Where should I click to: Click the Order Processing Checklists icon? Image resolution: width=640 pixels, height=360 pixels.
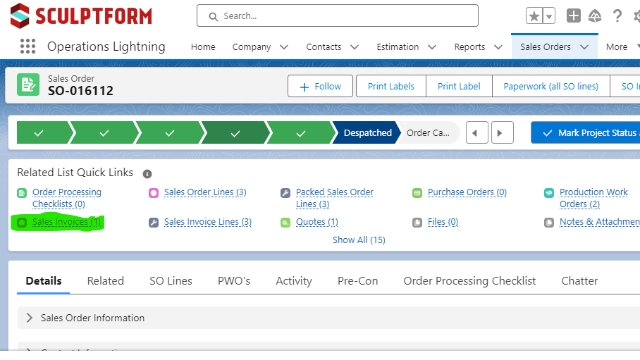(x=22, y=193)
